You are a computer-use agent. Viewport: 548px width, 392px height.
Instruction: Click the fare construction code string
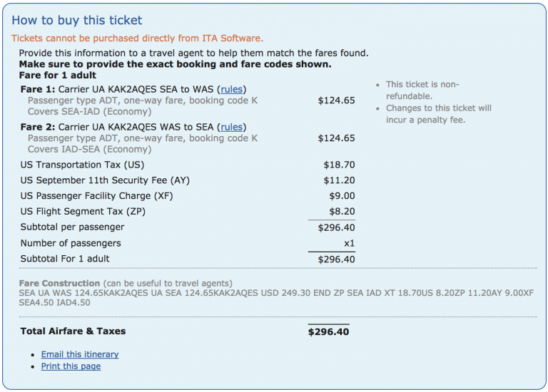coord(276,293)
